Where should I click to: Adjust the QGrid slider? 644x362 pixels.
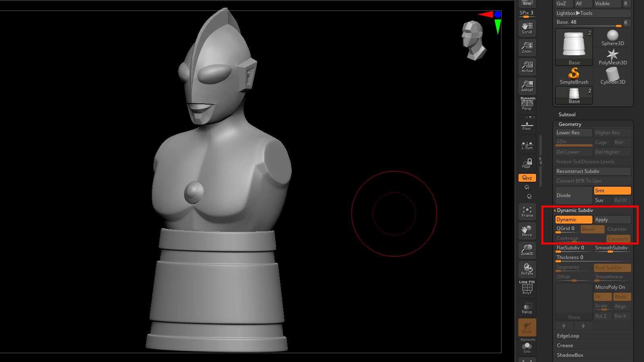tap(567, 229)
